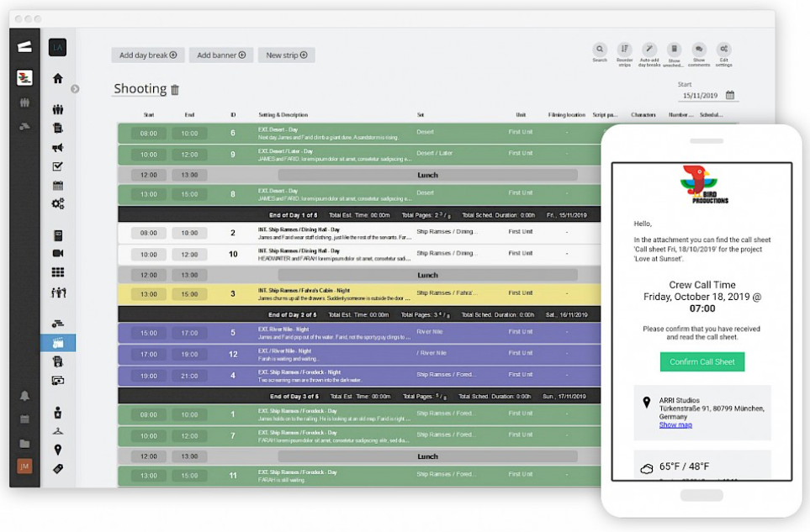Open the video camera icon in sidebar
Screen dimensions: 810x532
[x=58, y=253]
